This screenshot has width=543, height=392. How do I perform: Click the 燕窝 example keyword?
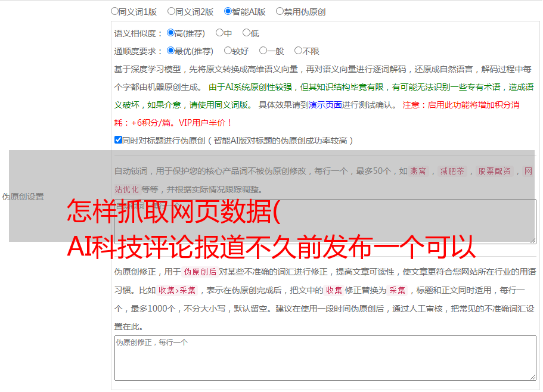coord(418,171)
